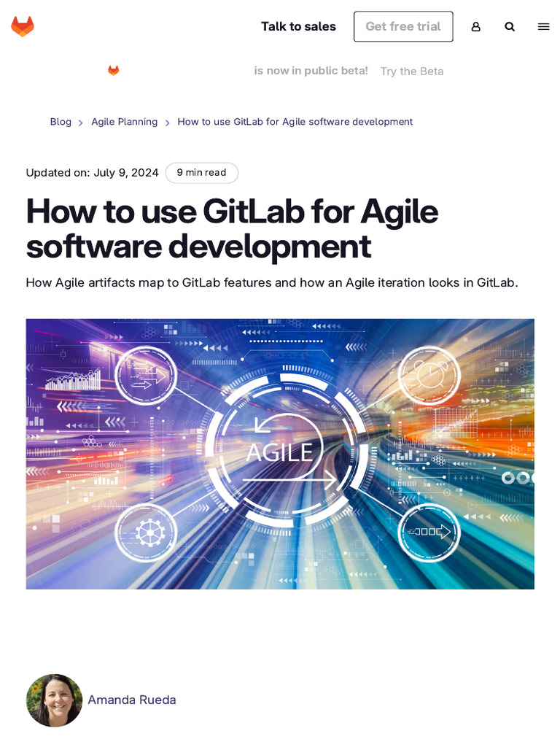This screenshot has width=560, height=747.
Task: Open the hamburger menu
Action: coord(543,27)
